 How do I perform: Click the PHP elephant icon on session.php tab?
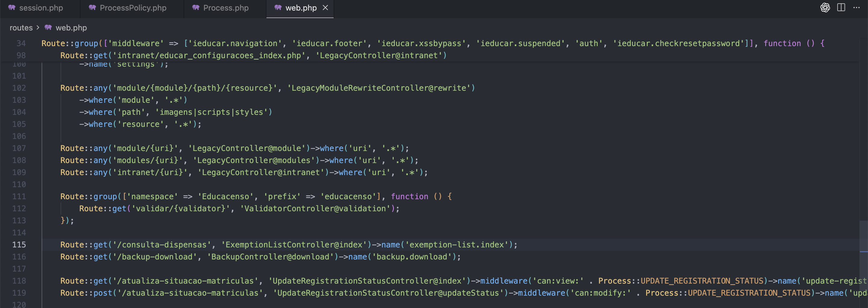pyautogui.click(x=12, y=8)
